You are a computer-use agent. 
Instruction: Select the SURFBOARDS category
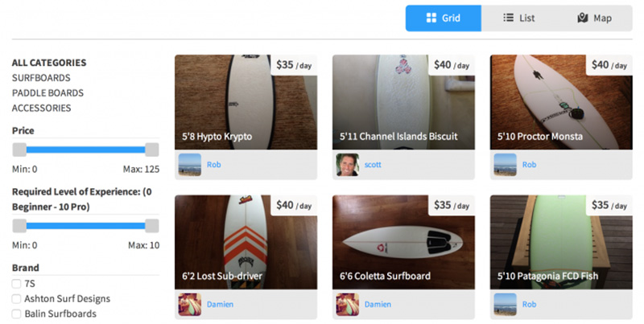click(x=41, y=78)
